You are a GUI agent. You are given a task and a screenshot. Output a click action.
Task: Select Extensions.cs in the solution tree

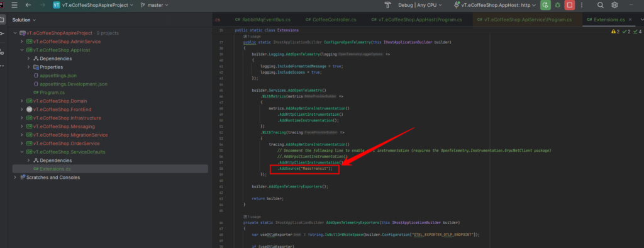point(55,169)
